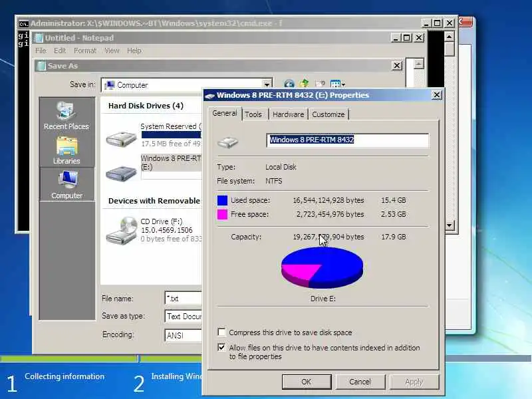Toggle Allow files contents indexed checkbox

coord(221,347)
